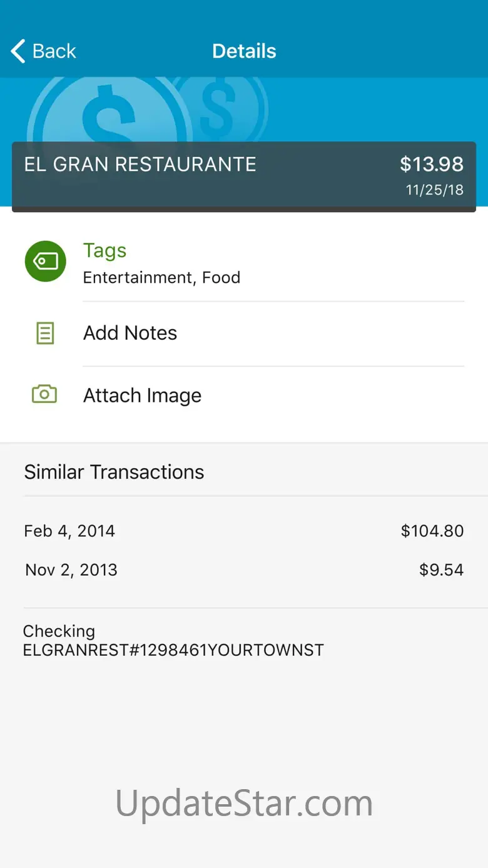Tap the notes document icon
Viewport: 488px width, 868px height.
click(45, 334)
